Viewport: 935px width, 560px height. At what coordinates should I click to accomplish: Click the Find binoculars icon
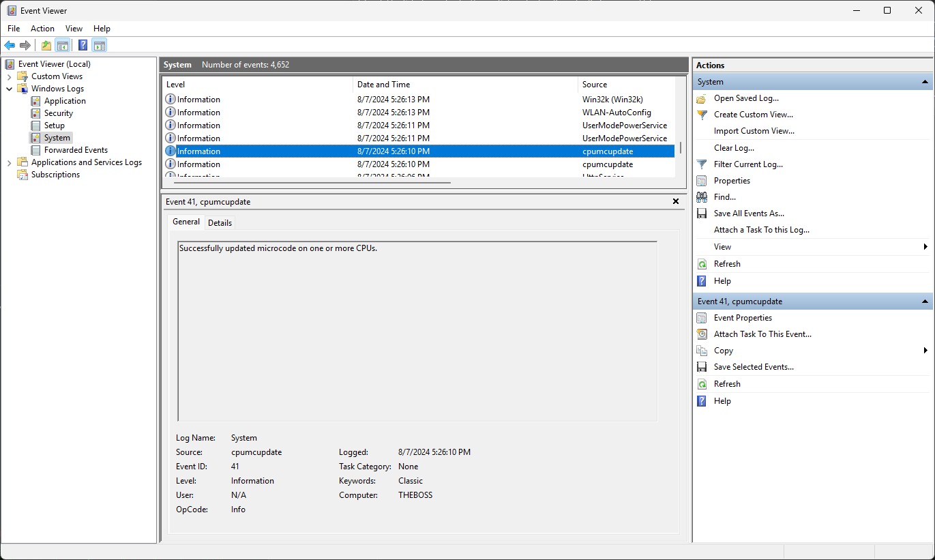point(702,197)
